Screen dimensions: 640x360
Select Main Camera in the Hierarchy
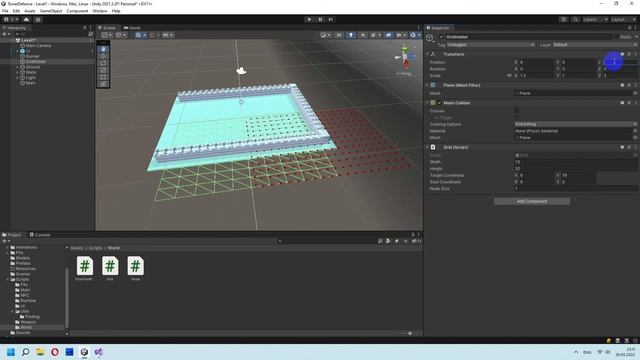pos(38,46)
